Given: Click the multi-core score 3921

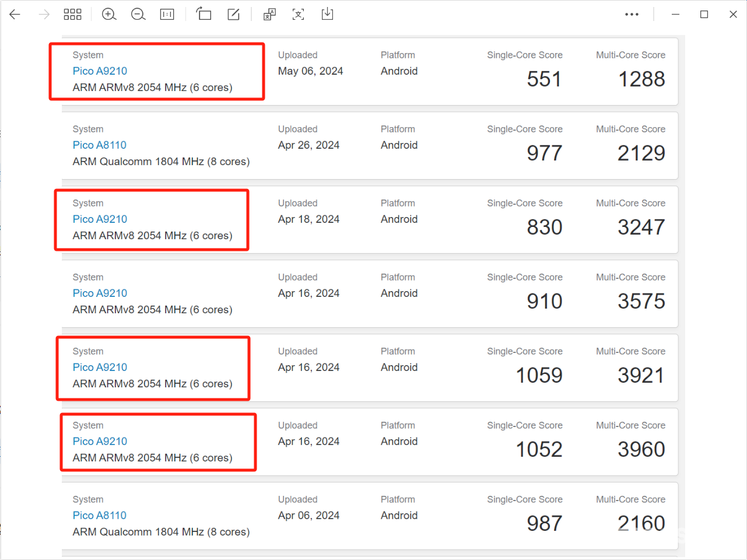Looking at the screenshot, I should coord(641,376).
